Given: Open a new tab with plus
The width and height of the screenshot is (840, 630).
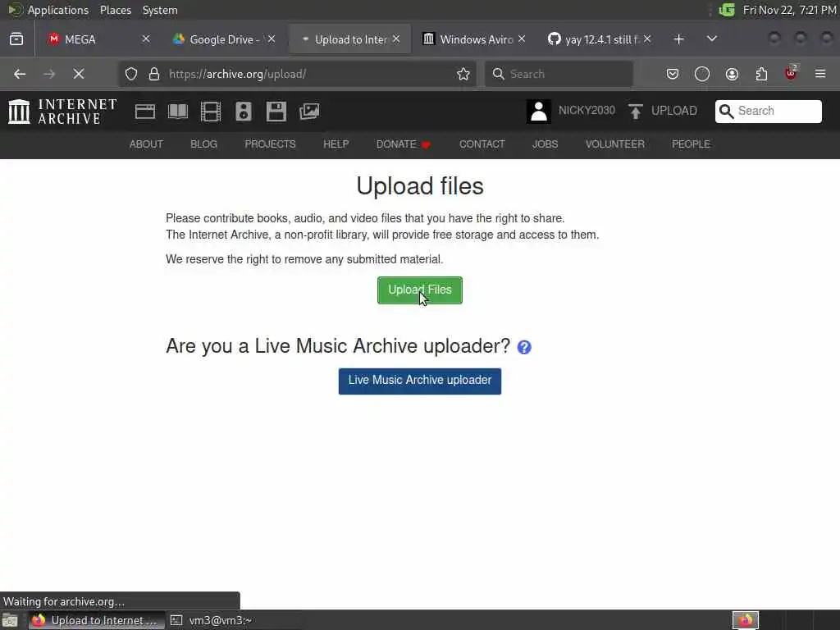Looking at the screenshot, I should click(x=678, y=39).
